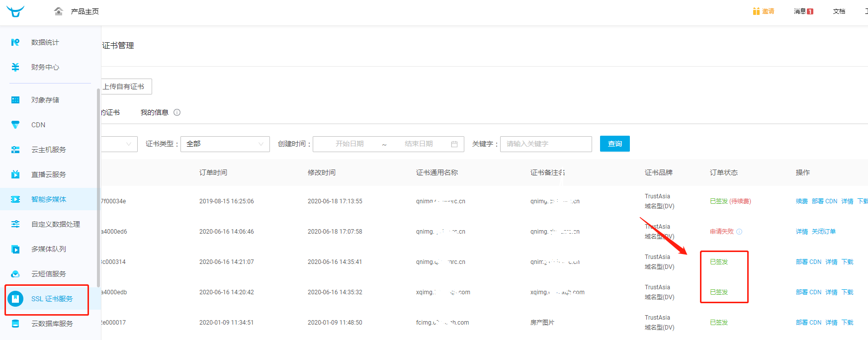The width and height of the screenshot is (868, 340).
Task: Click the CDN sidebar icon
Action: pos(15,125)
